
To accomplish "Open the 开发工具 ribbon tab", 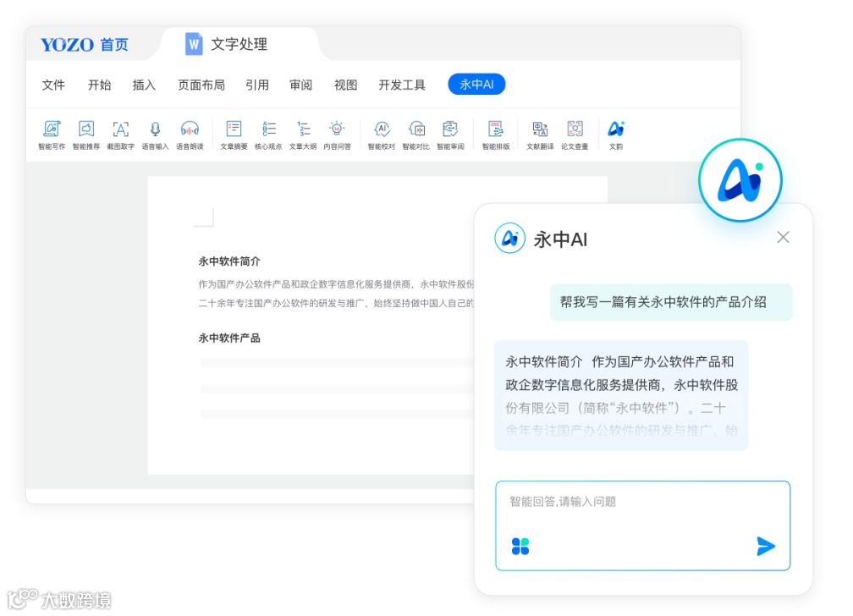I will [x=402, y=85].
